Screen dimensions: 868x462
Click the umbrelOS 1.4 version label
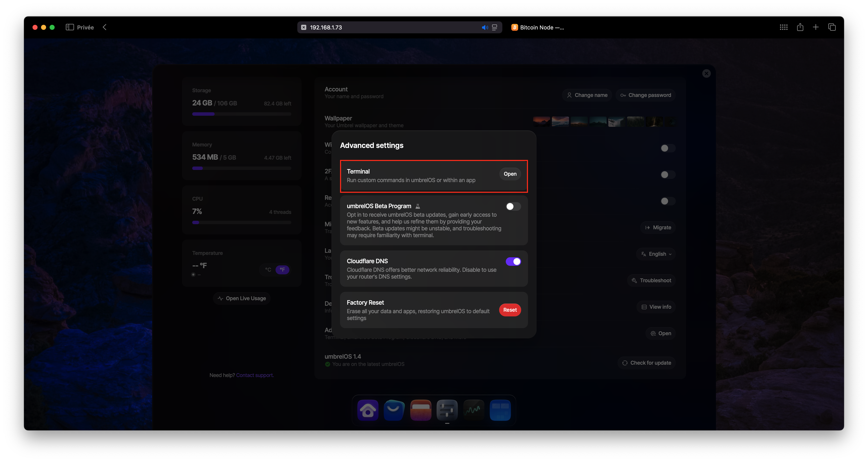pos(343,357)
